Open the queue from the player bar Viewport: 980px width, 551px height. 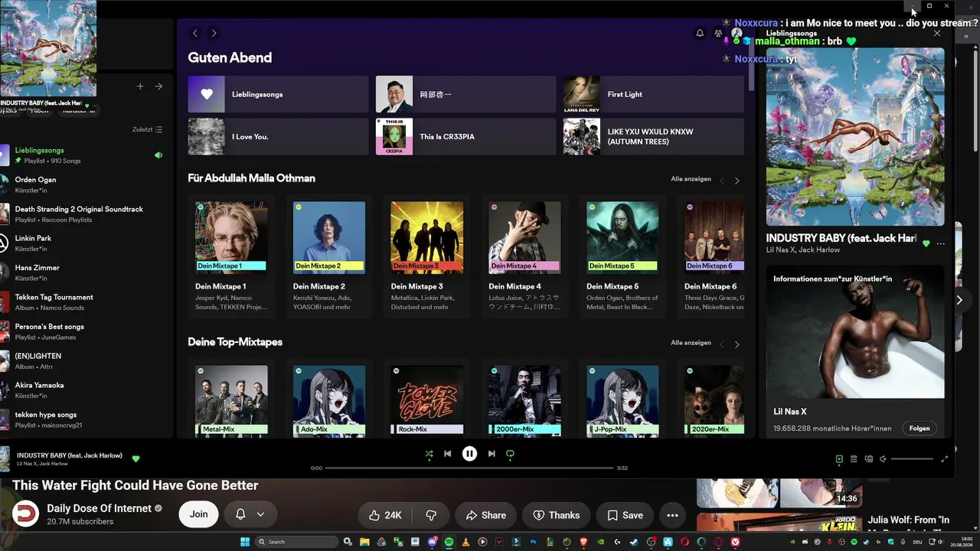[x=854, y=459]
